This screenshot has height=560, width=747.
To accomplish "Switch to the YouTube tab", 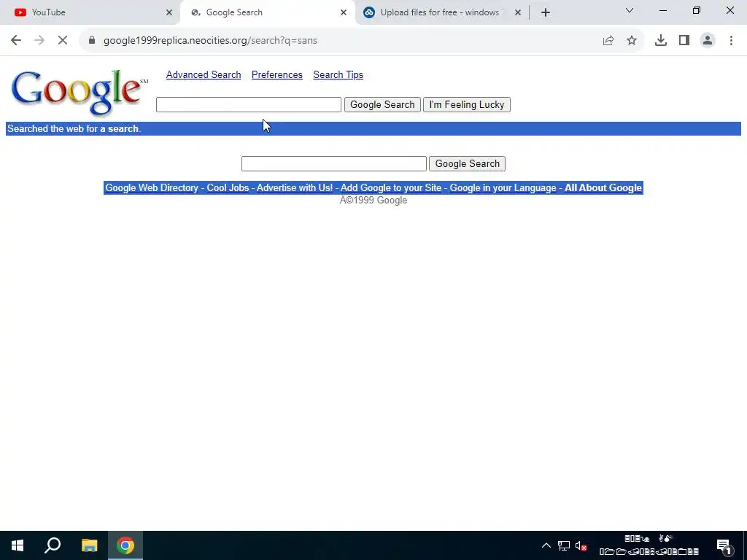I will 90,12.
